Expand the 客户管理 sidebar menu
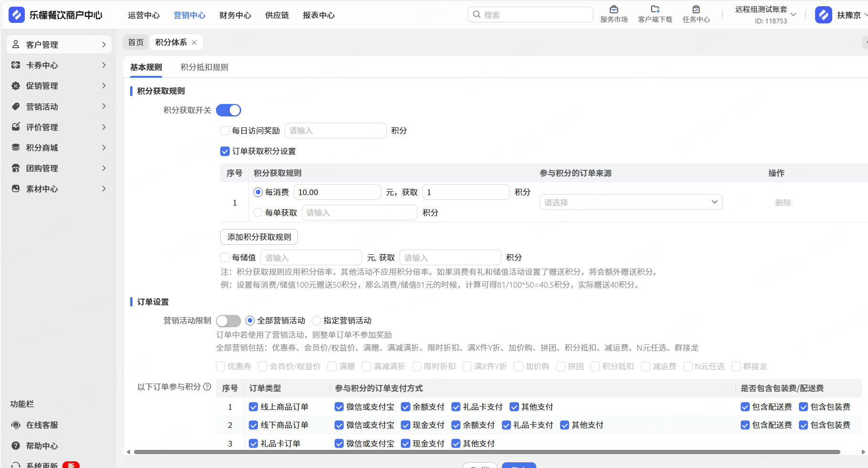 [x=59, y=45]
